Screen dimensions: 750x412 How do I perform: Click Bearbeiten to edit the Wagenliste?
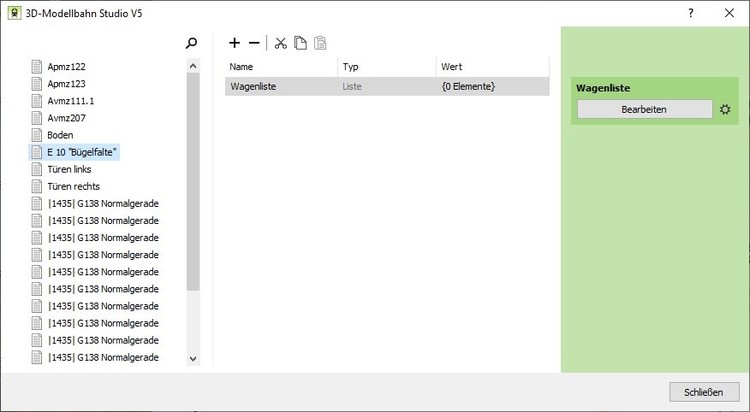pyautogui.click(x=644, y=109)
